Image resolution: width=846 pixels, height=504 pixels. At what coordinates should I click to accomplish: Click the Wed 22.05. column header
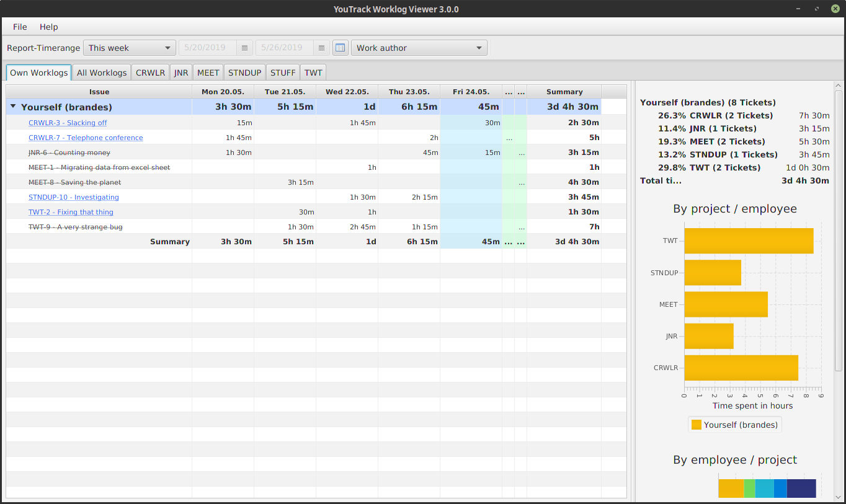(x=347, y=92)
